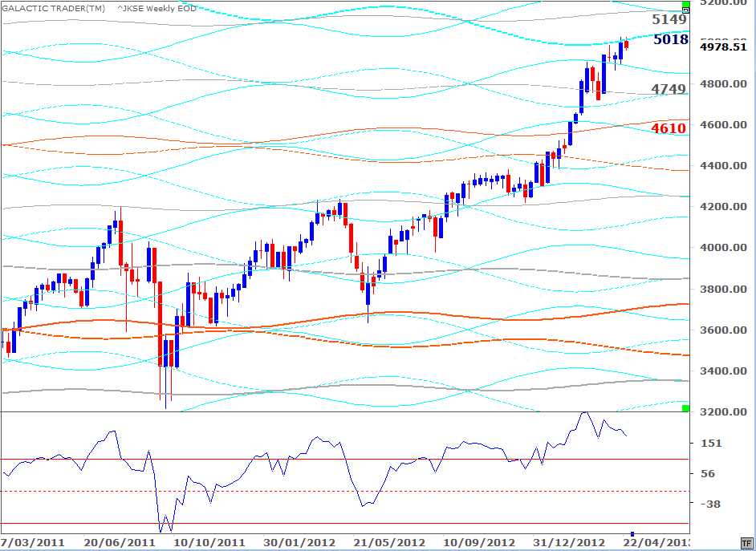Click the green square at chart bottom corner
Viewport: 756px width, 551px height.
pyautogui.click(x=685, y=408)
